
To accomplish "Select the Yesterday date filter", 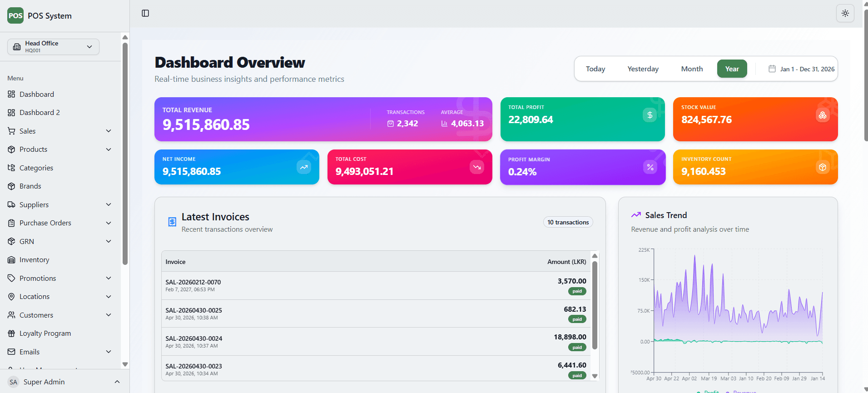I will pos(643,69).
